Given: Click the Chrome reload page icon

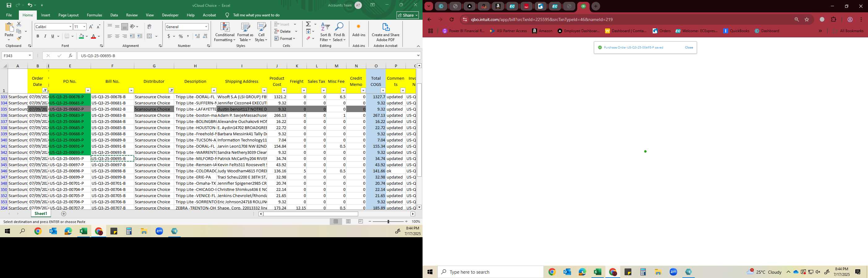Looking at the screenshot, I should tap(452, 19).
